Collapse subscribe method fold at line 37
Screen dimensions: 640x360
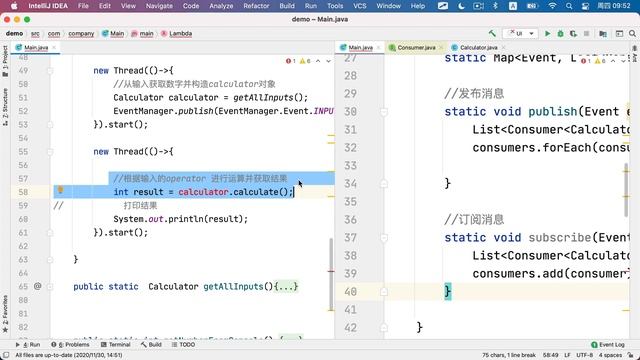click(384, 238)
